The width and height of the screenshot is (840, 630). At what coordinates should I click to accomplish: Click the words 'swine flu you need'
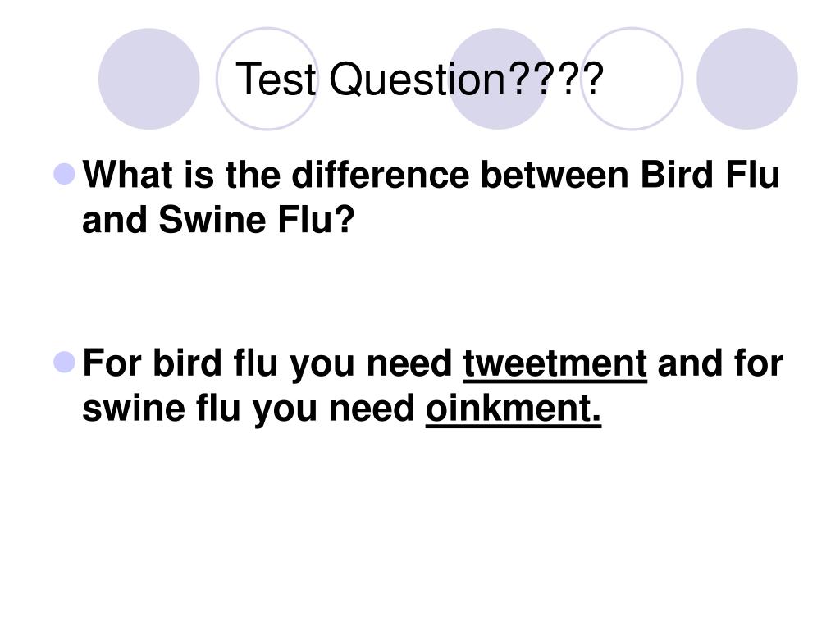pyautogui.click(x=249, y=409)
